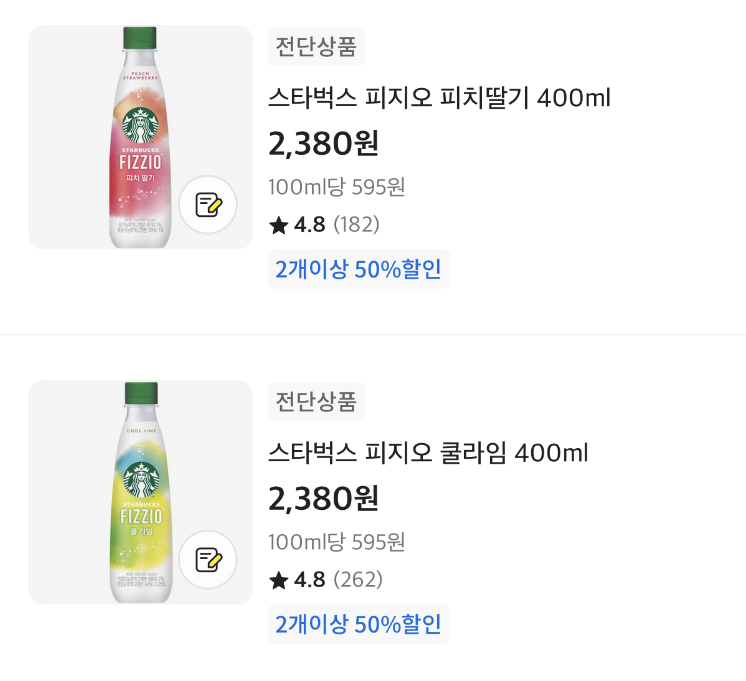746x681 pixels.
Task: Tap the note icon on Peach Strawberry image
Action: point(208,205)
